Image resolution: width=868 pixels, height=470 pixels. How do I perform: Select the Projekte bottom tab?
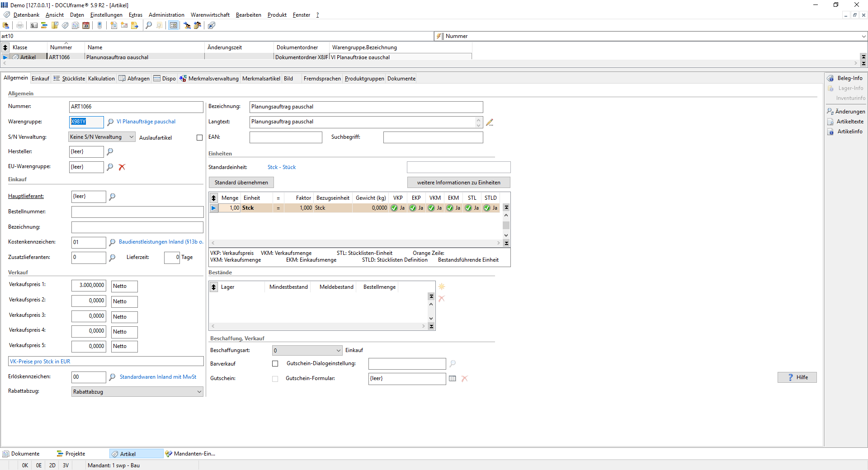(71, 454)
